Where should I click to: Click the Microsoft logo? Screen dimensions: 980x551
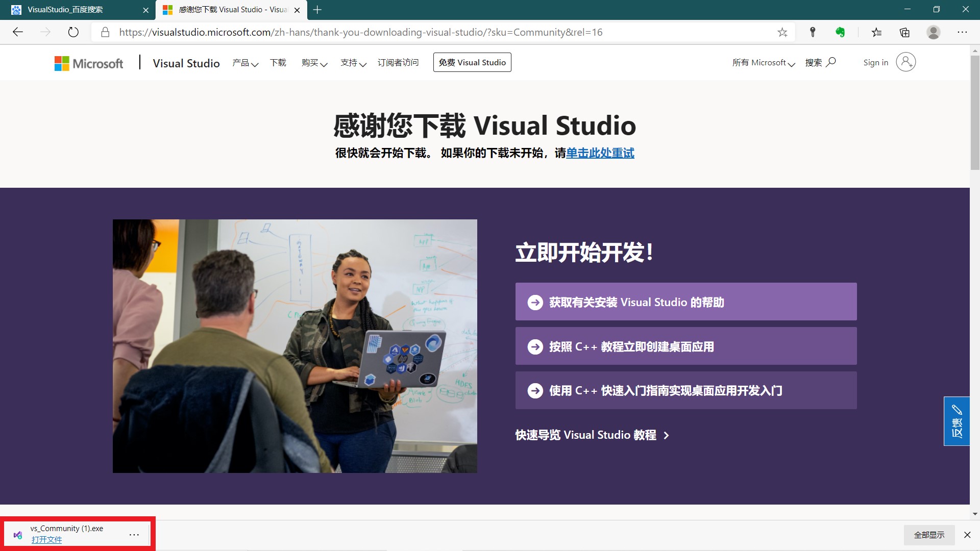(89, 63)
